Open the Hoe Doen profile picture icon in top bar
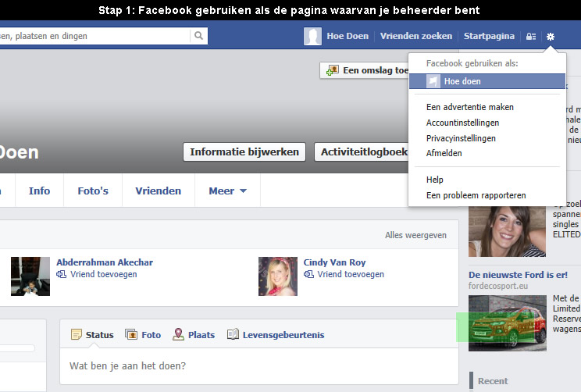Viewport: 581px width, 392px height. (312, 36)
